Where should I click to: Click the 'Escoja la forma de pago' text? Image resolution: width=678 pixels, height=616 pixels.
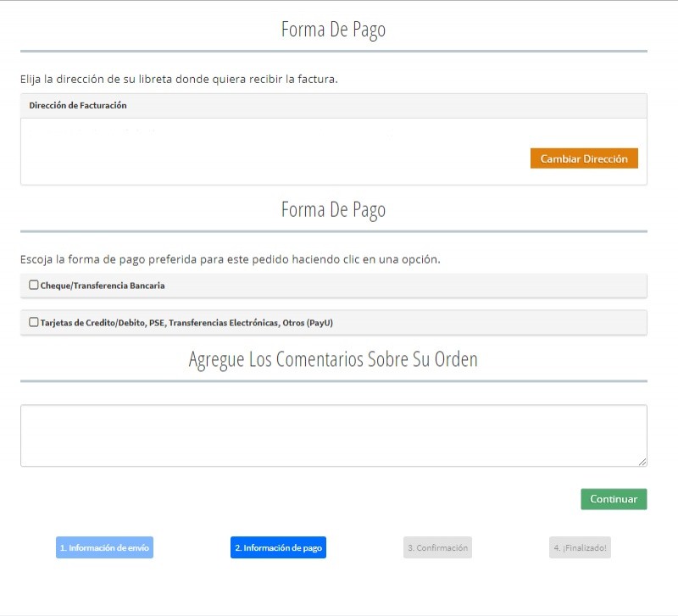230,259
